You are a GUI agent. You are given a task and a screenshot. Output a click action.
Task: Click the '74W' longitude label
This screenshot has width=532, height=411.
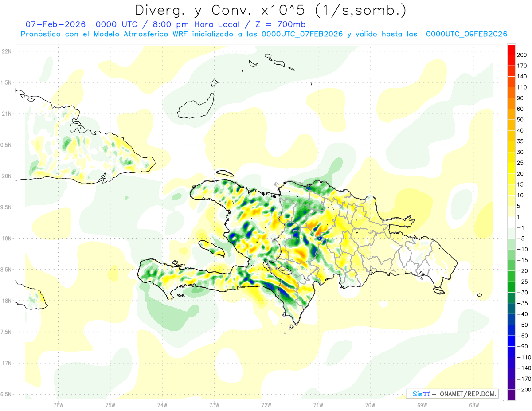pos(162,404)
